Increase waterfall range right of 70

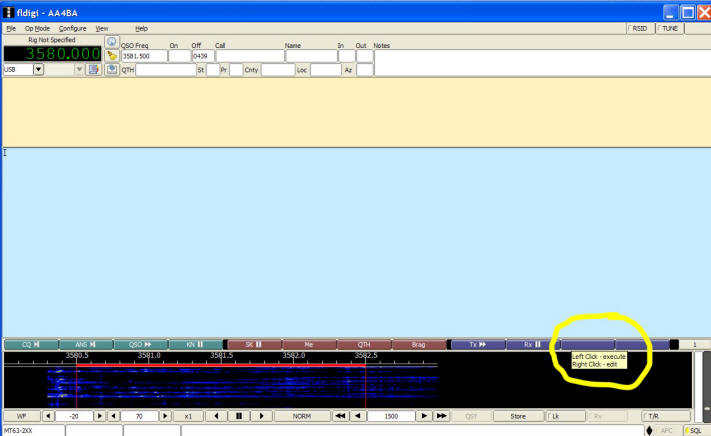point(165,416)
